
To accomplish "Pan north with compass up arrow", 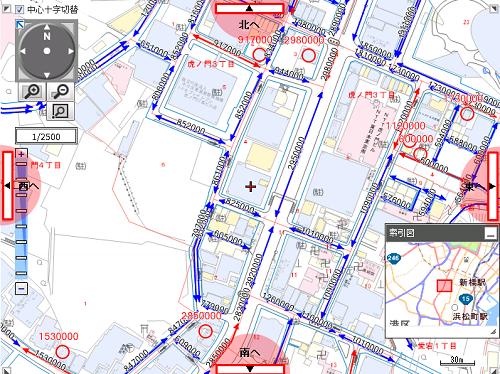I will (47, 27).
